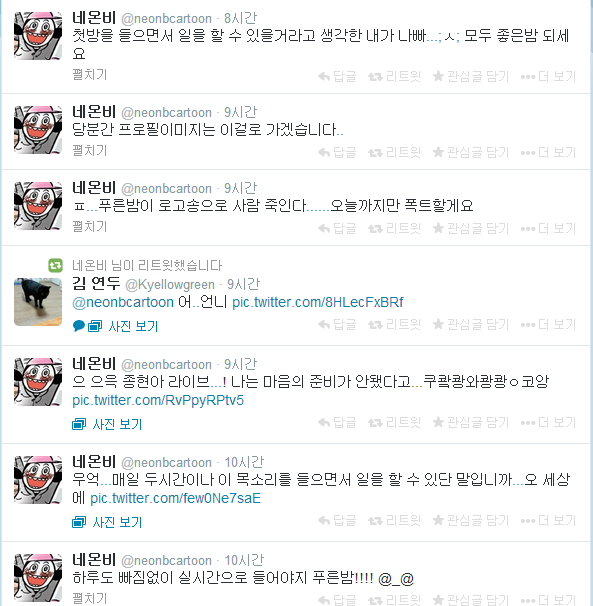
Task: Open pic.twitter.com/RvPpyRPtv5 link
Action: [x=158, y=400]
